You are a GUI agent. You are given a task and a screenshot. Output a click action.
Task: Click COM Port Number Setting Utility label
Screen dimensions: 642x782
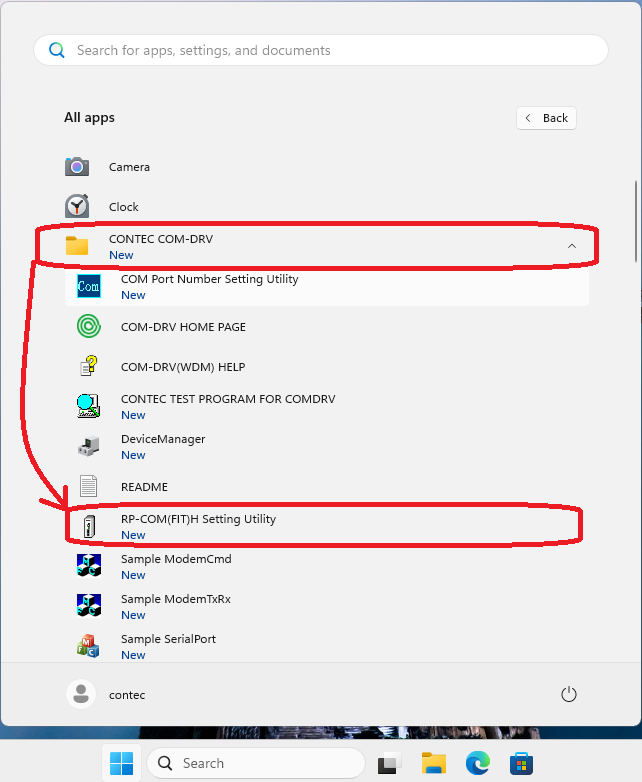pos(210,279)
